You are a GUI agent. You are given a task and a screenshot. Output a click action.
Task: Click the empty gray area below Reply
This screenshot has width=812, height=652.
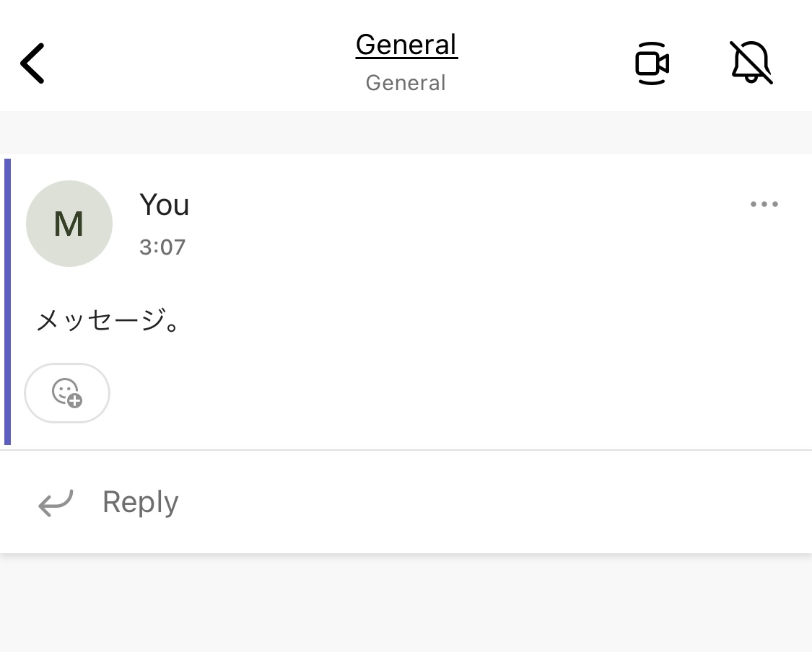(406, 604)
